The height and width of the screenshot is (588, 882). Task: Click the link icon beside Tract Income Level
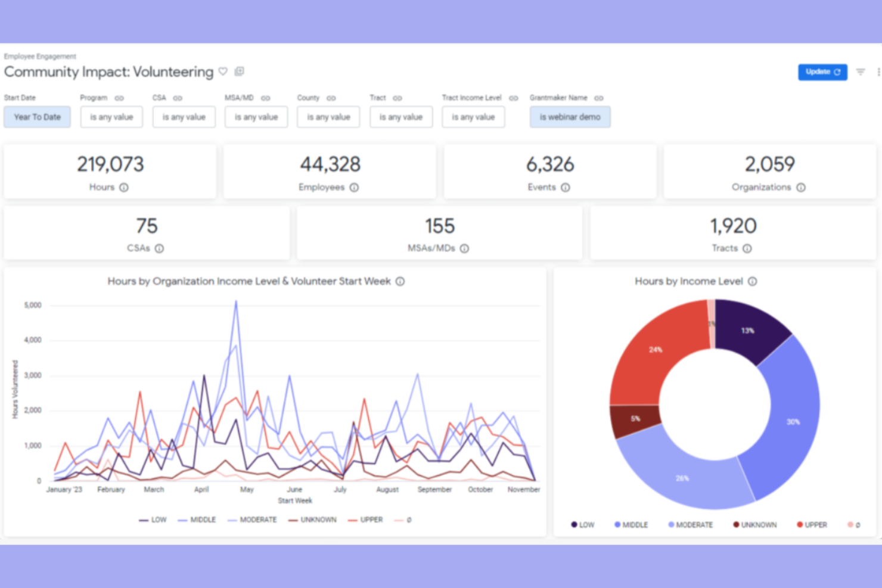point(513,97)
